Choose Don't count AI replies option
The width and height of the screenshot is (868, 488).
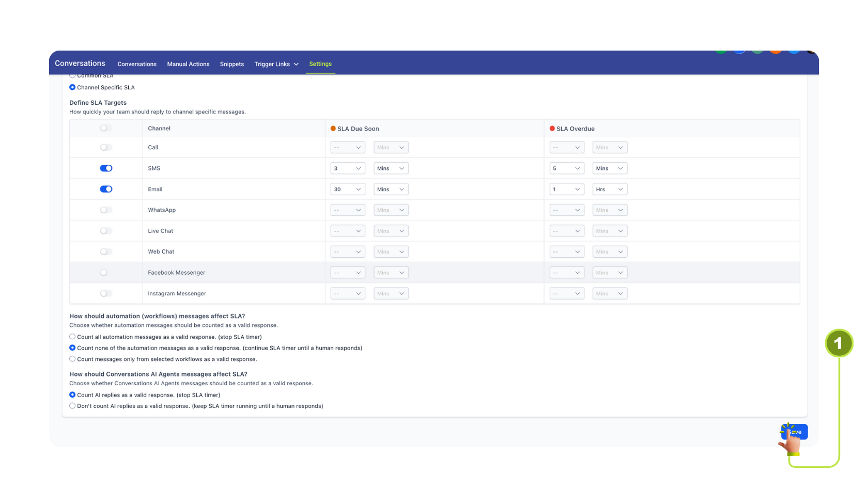(73, 406)
